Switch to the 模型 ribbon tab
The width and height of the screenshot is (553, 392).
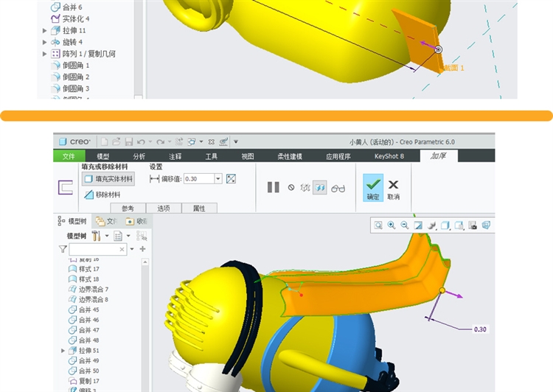point(103,156)
